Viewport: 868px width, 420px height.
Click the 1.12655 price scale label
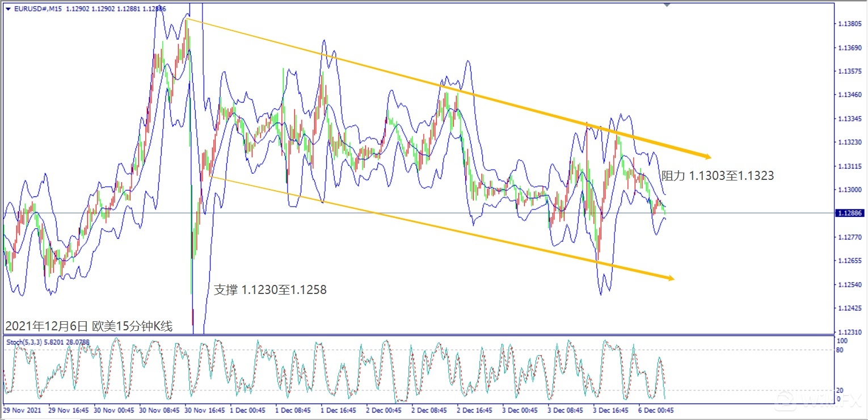point(849,261)
